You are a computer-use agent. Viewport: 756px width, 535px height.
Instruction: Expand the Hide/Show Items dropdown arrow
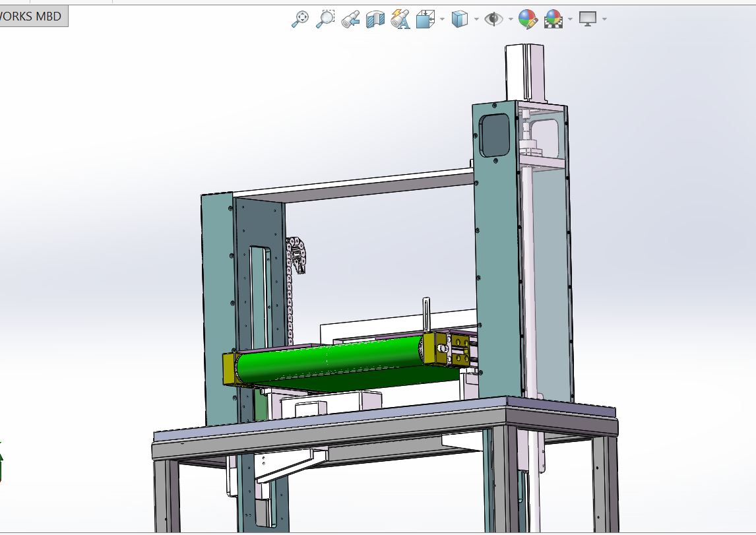(x=511, y=19)
